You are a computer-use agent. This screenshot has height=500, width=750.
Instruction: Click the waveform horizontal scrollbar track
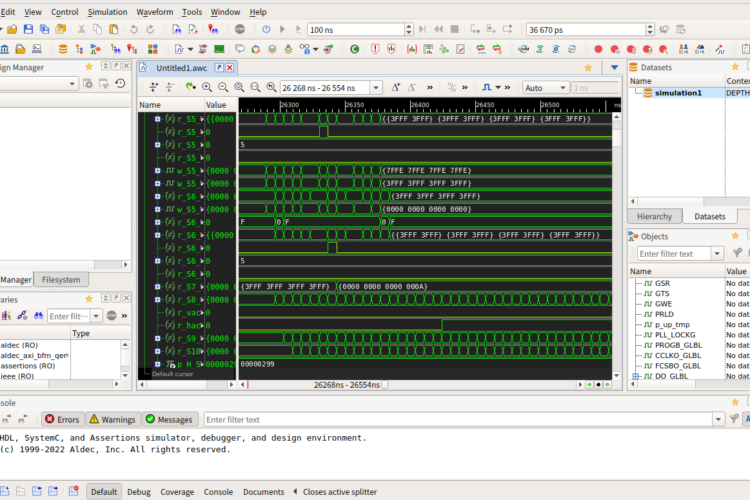[411, 385]
